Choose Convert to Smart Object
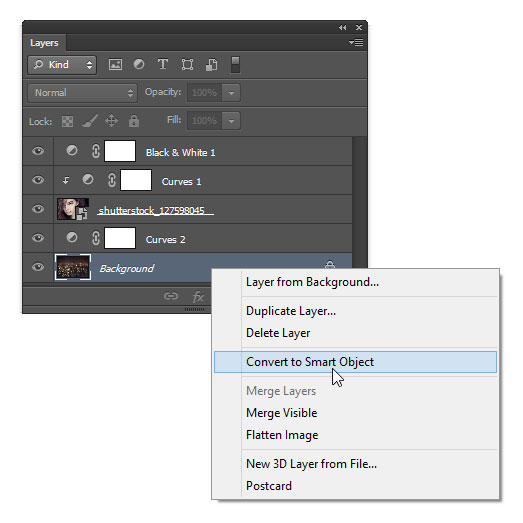The height and width of the screenshot is (523, 523). tap(355, 362)
